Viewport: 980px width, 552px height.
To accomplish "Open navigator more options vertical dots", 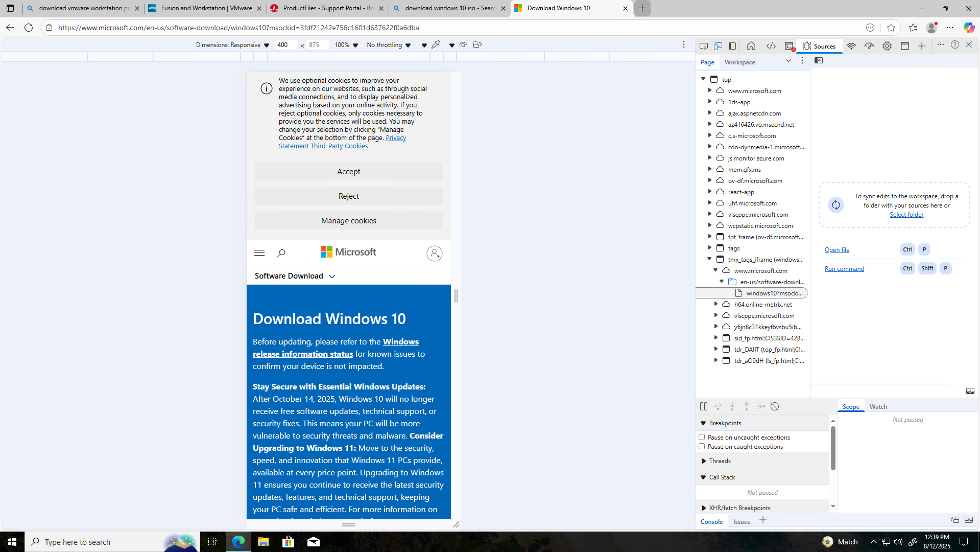I will [x=802, y=61].
